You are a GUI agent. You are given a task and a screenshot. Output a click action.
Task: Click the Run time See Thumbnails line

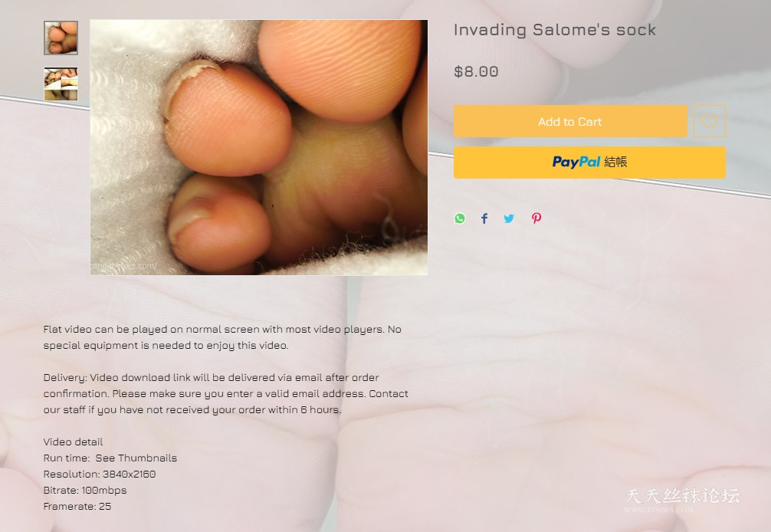(110, 458)
